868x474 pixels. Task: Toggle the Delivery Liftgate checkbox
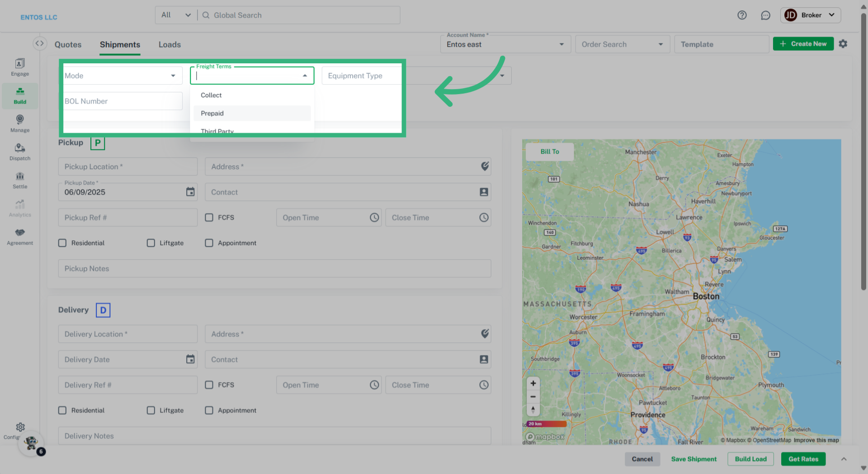(151, 410)
